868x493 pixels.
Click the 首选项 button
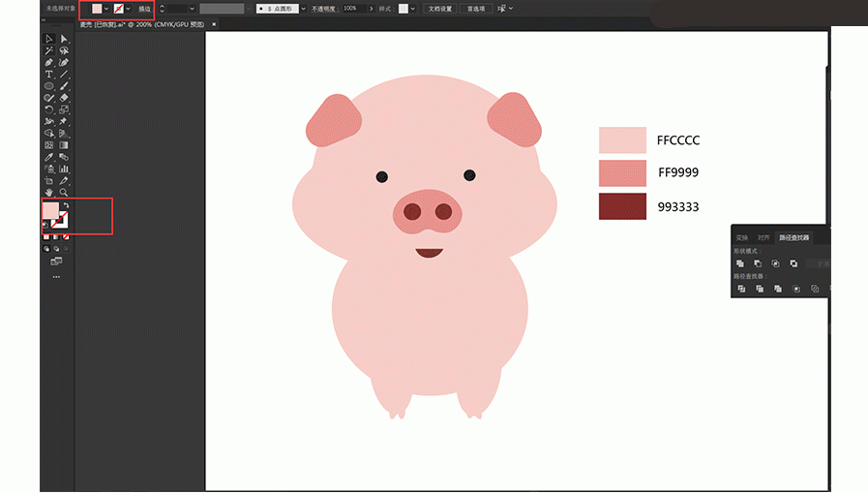click(476, 9)
